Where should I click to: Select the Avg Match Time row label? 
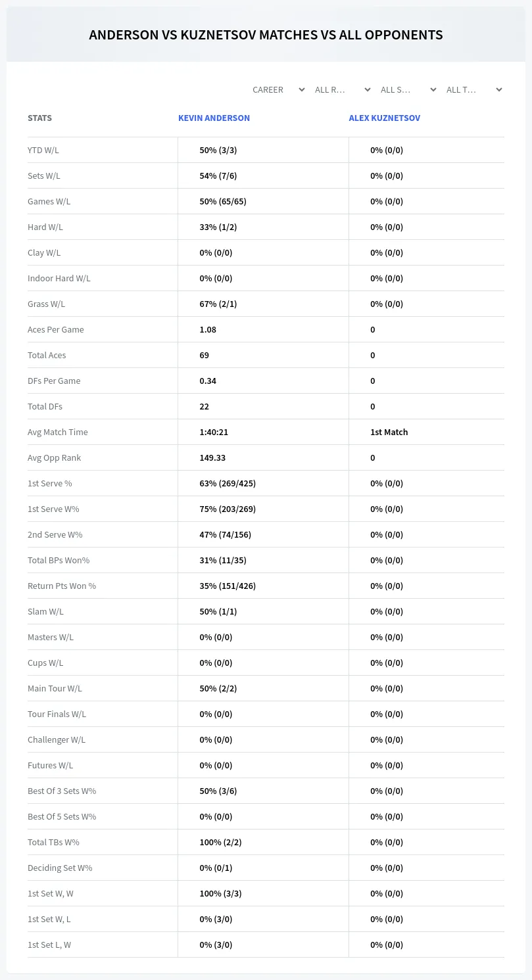click(x=58, y=432)
